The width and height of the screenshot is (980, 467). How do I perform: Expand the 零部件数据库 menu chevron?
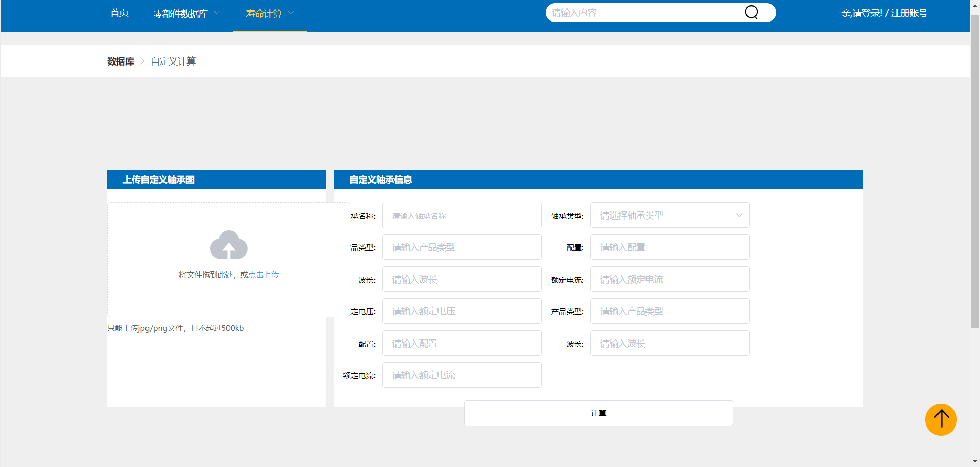[217, 13]
